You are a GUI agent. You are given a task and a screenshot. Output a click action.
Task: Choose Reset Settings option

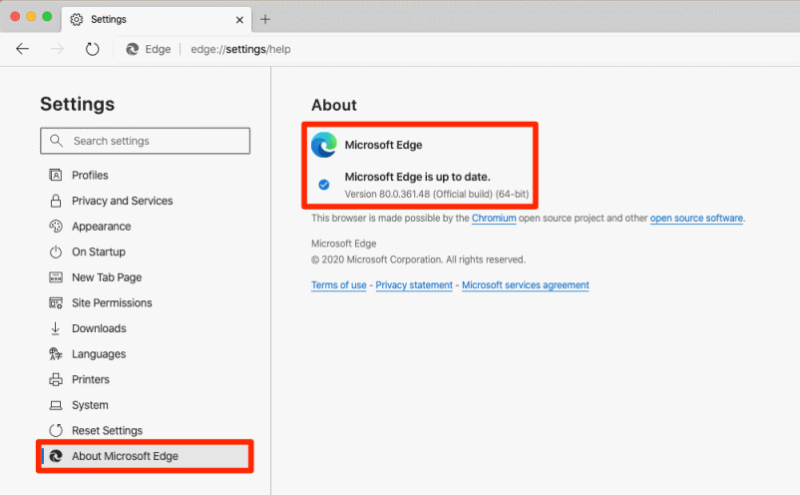[107, 430]
